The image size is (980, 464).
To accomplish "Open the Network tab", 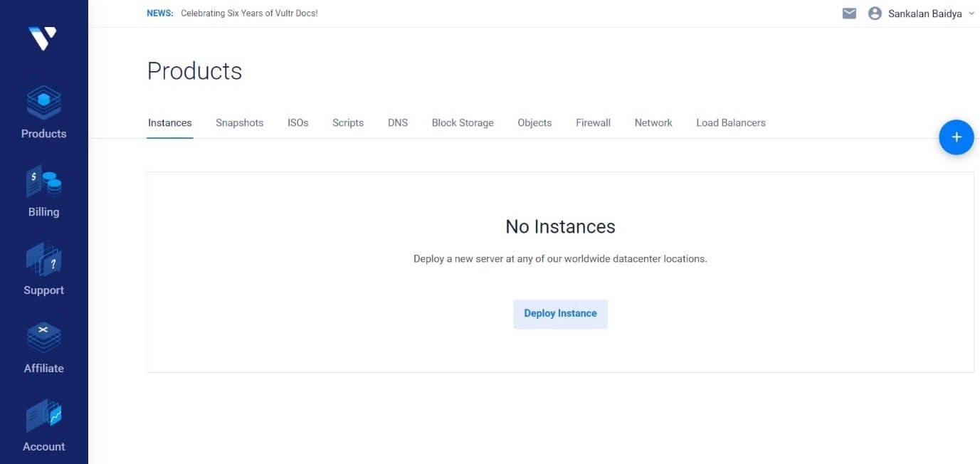I will click(653, 122).
